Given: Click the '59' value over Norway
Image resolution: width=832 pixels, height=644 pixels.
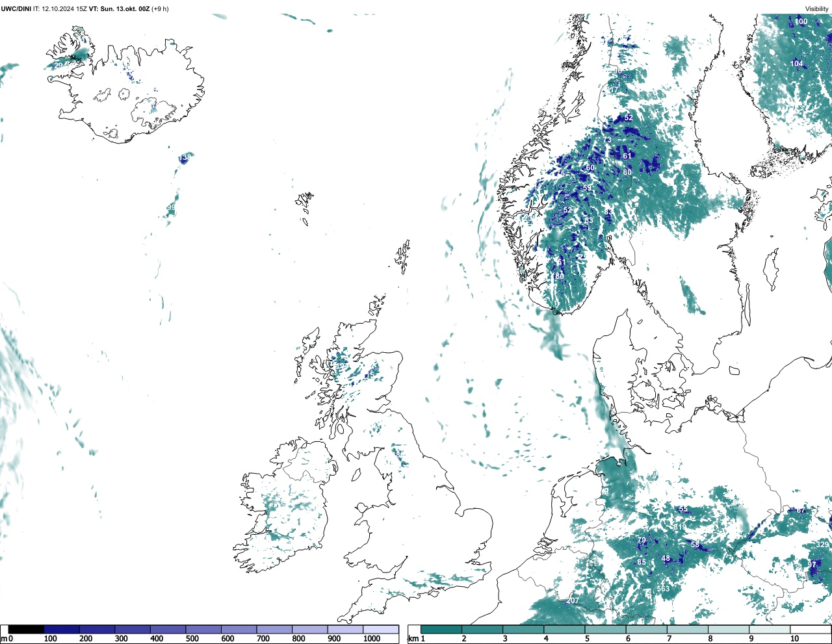Looking at the screenshot, I should pos(587,188).
